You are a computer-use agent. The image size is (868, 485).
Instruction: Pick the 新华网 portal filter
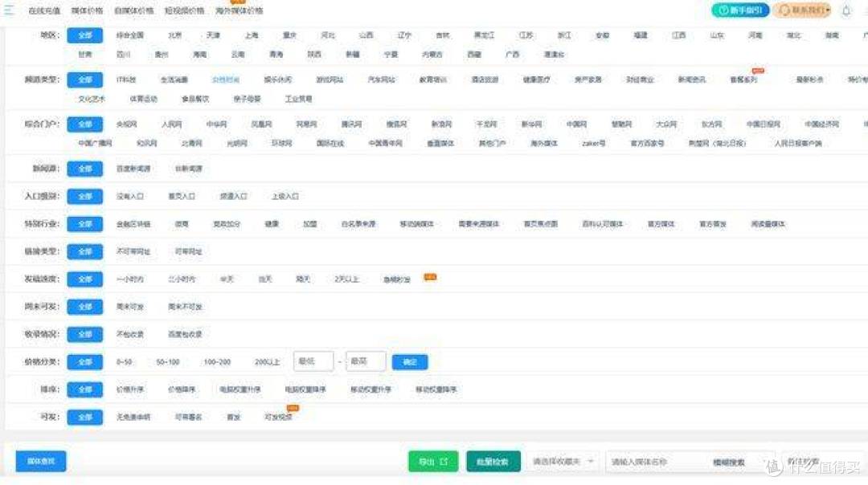(x=531, y=124)
